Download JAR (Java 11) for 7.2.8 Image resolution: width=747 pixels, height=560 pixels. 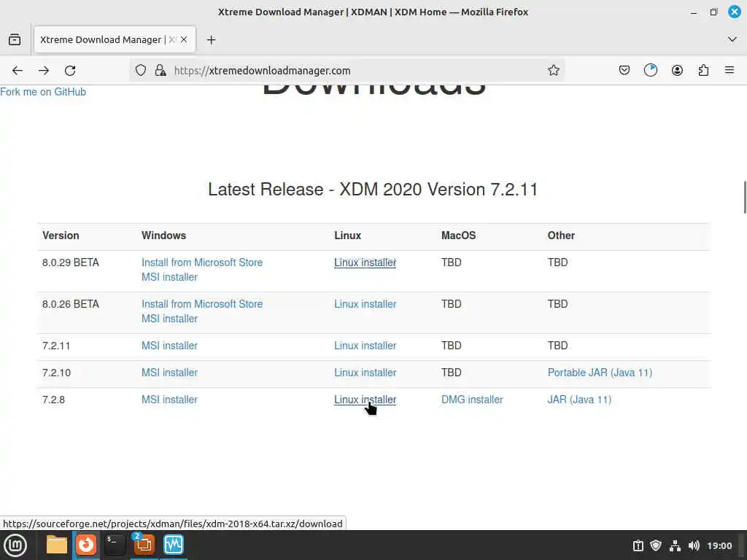tap(579, 400)
